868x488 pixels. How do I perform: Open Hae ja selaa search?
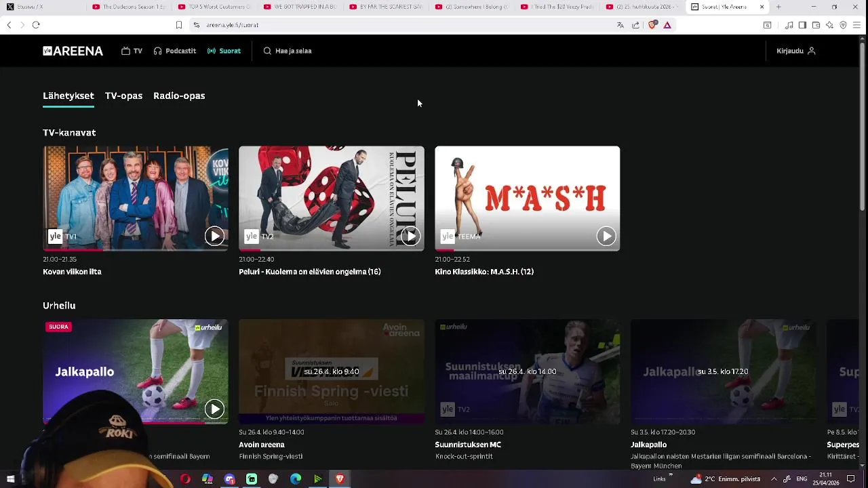288,51
